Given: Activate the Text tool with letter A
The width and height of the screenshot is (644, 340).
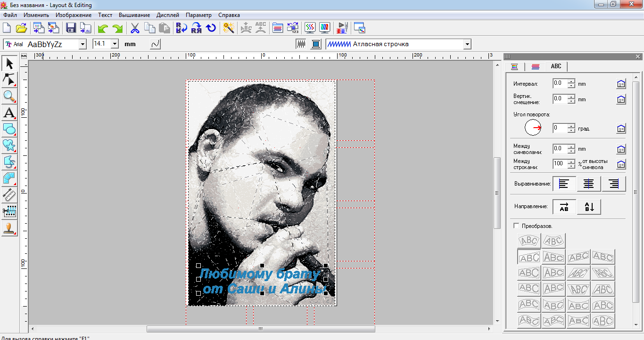Looking at the screenshot, I should tap(9, 113).
